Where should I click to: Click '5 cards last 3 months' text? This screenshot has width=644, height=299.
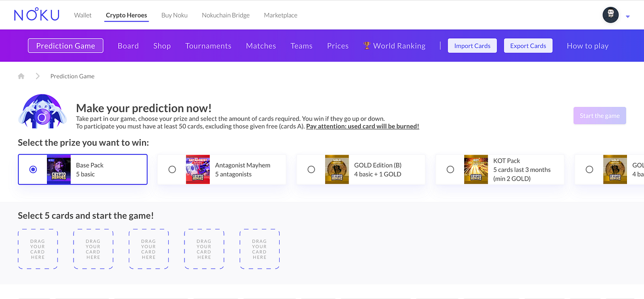pos(522,170)
